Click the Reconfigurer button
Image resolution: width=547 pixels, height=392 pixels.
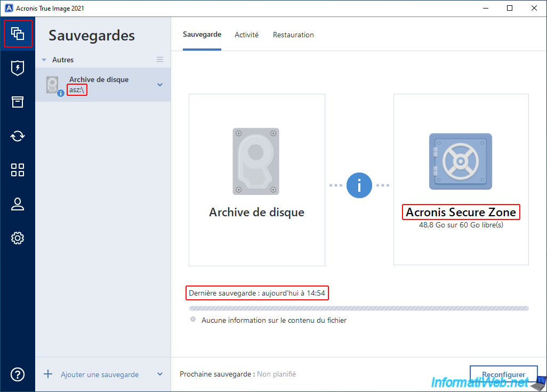503,374
